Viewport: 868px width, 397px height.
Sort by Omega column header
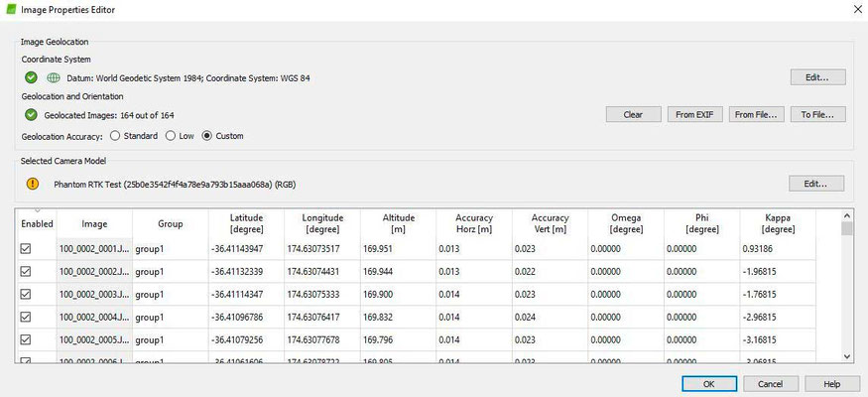[626, 223]
